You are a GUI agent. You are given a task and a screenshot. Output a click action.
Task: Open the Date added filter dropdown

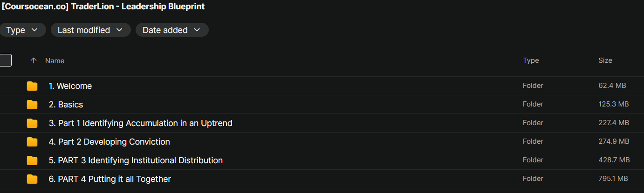click(172, 30)
